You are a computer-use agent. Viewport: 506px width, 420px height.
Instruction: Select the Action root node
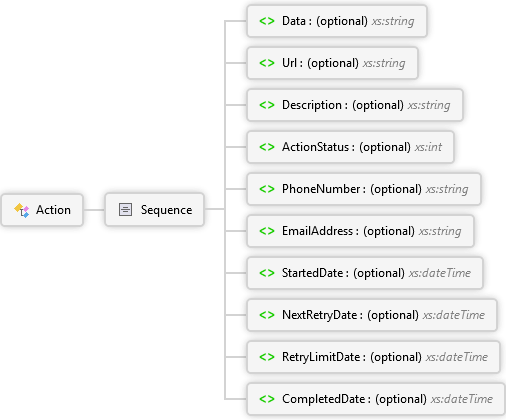[x=42, y=210]
